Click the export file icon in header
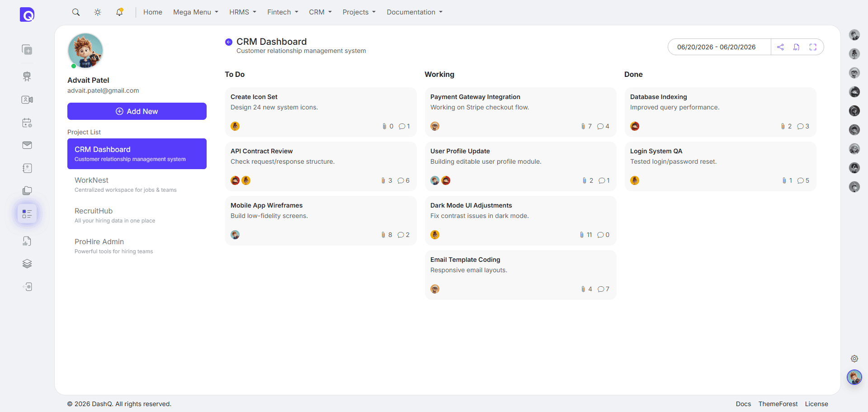 (797, 47)
